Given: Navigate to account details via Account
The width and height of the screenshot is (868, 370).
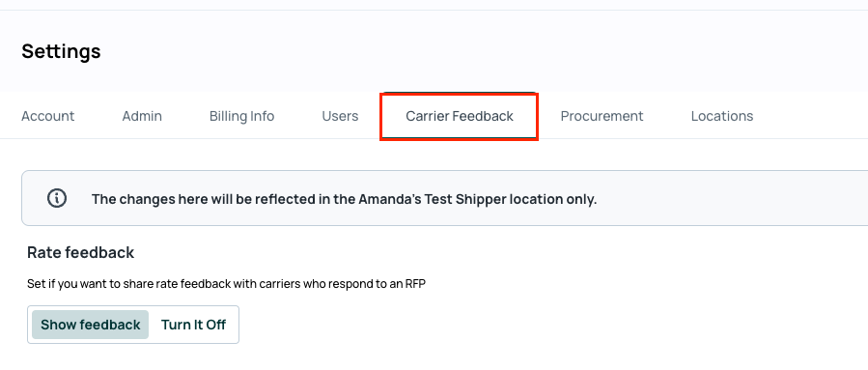Looking at the screenshot, I should coord(47,116).
